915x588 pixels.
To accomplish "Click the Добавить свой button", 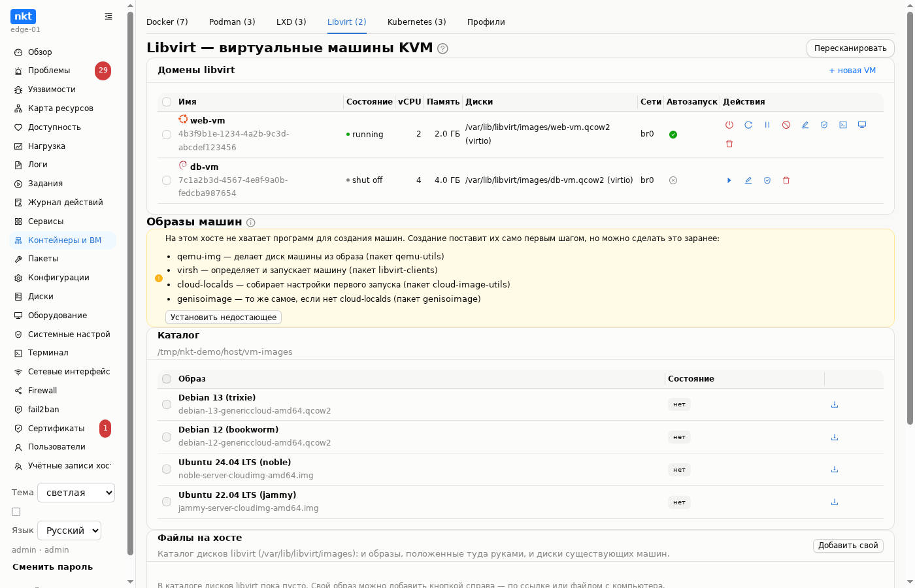I will [x=848, y=546].
